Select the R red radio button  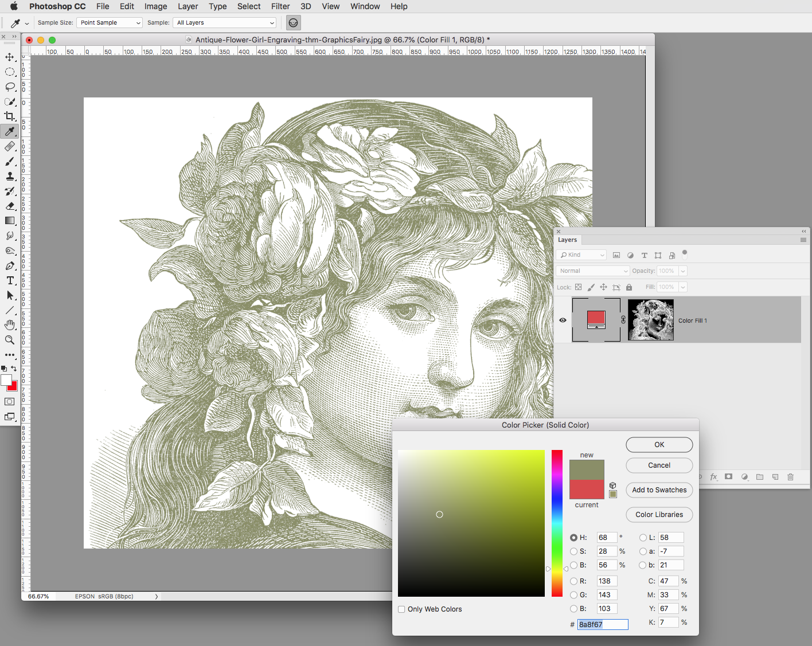[573, 581]
